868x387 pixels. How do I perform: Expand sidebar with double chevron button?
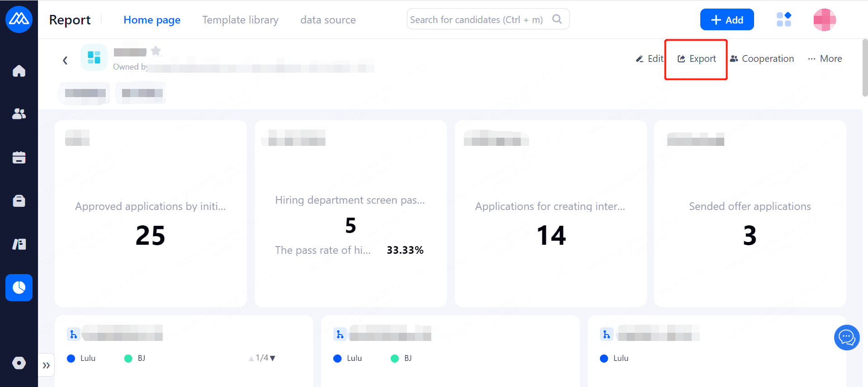coord(46,365)
